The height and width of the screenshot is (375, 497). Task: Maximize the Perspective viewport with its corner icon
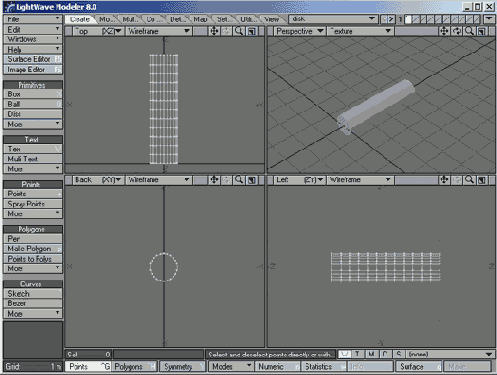[x=482, y=31]
